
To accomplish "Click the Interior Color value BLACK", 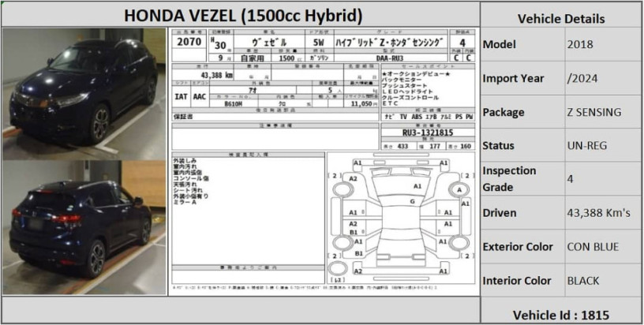I will pyautogui.click(x=583, y=280).
